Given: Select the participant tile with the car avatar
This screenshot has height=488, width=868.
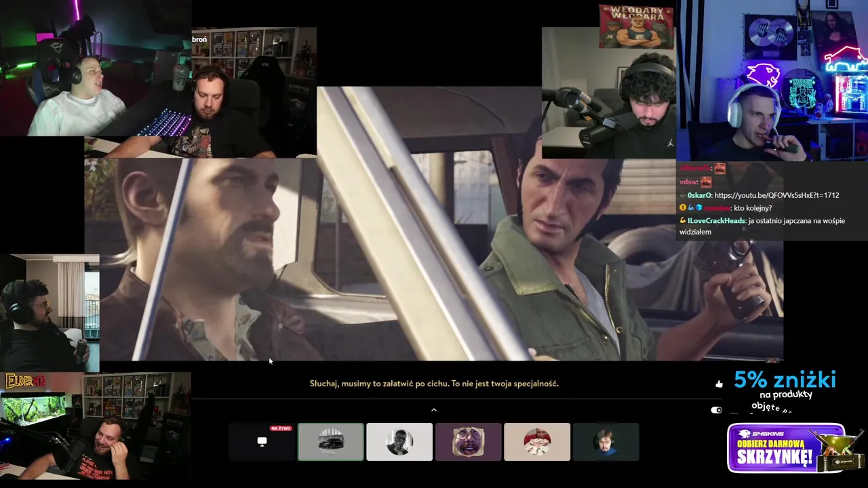Looking at the screenshot, I should pos(331,442).
